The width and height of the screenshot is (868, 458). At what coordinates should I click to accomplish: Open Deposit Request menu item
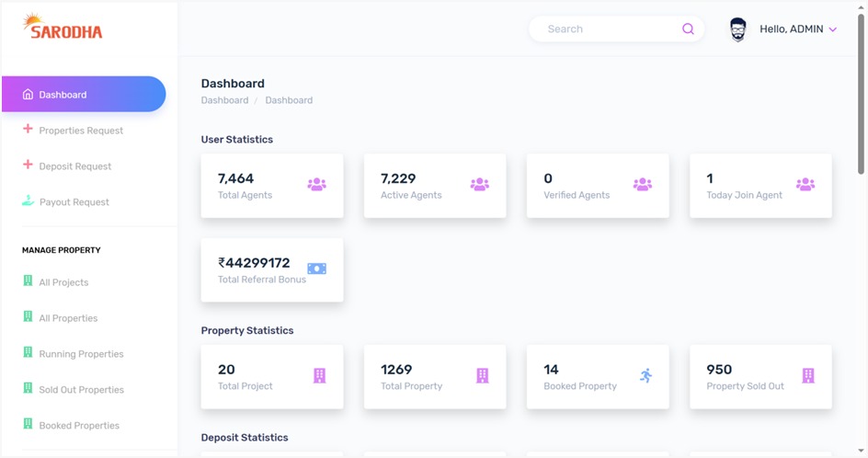(74, 166)
